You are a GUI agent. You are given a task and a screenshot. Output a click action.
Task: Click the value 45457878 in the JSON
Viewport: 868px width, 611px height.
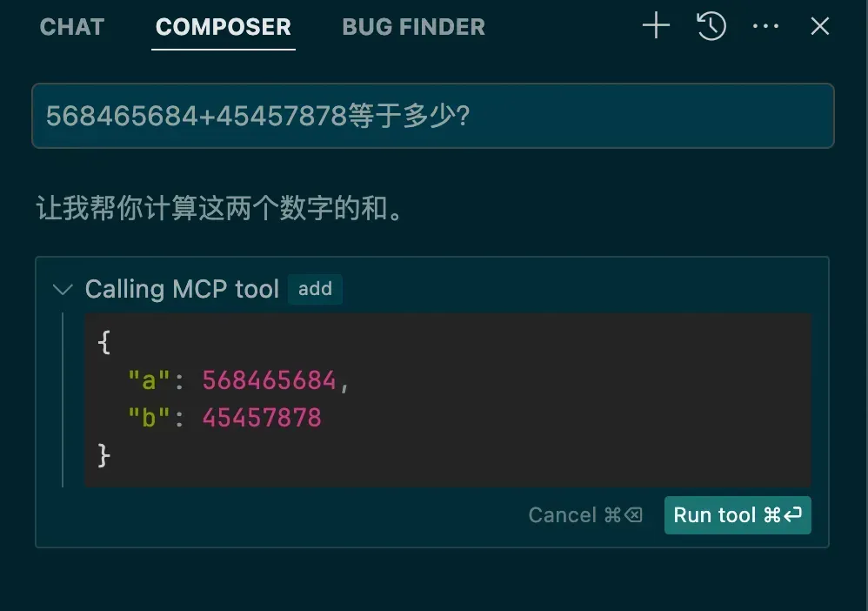262,418
